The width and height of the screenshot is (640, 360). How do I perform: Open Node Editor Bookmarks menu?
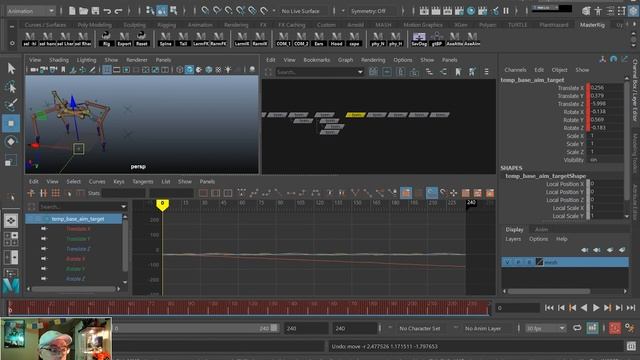tap(316, 60)
